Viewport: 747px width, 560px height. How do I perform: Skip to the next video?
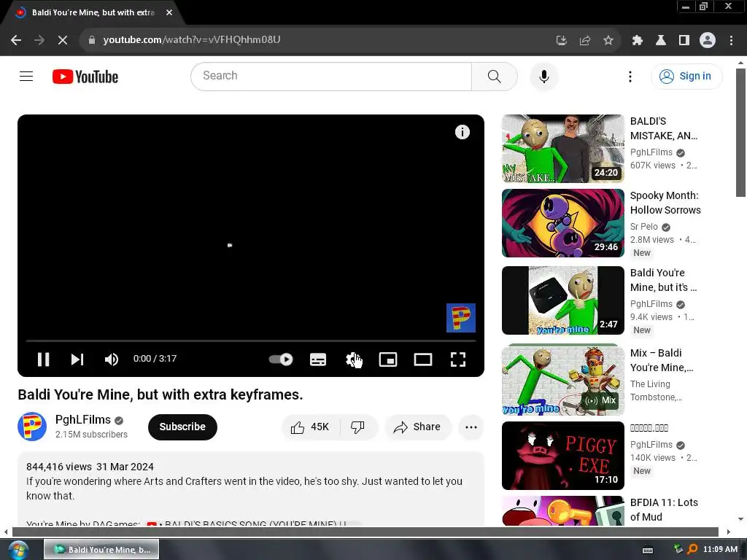(77, 359)
